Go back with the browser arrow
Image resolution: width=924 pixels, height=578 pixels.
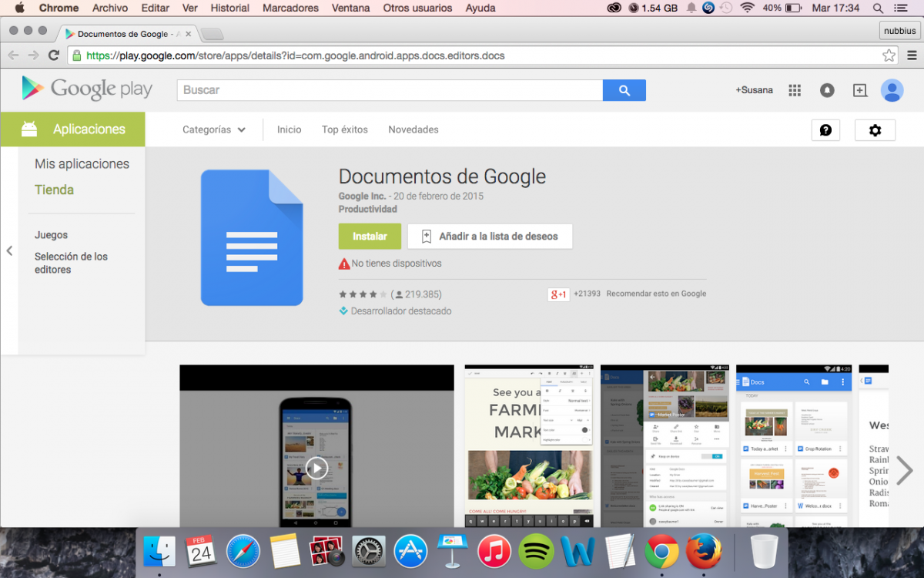tap(13, 55)
